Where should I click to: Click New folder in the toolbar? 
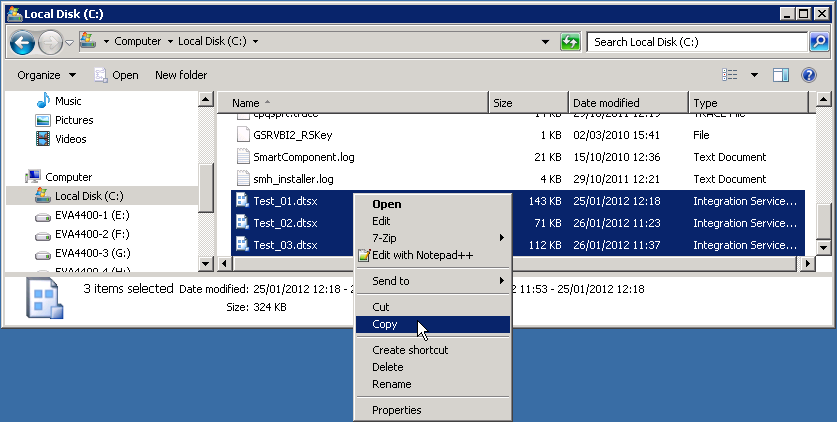click(x=181, y=75)
